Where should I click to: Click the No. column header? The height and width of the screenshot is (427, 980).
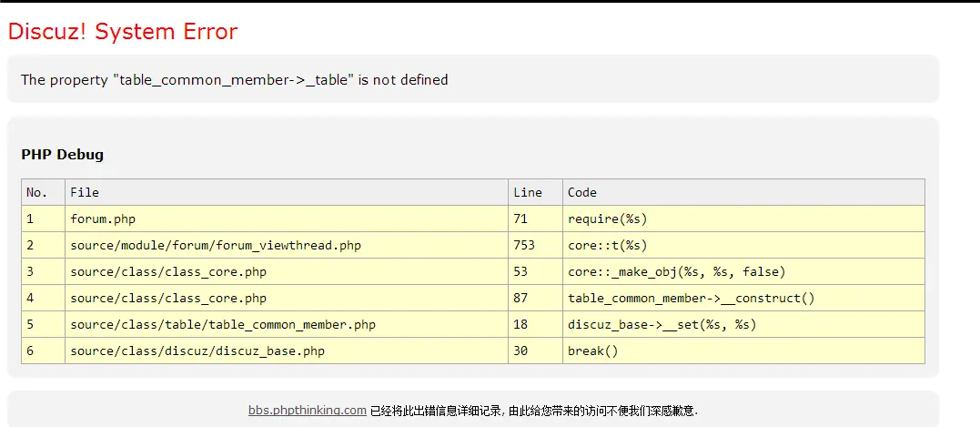[43, 192]
